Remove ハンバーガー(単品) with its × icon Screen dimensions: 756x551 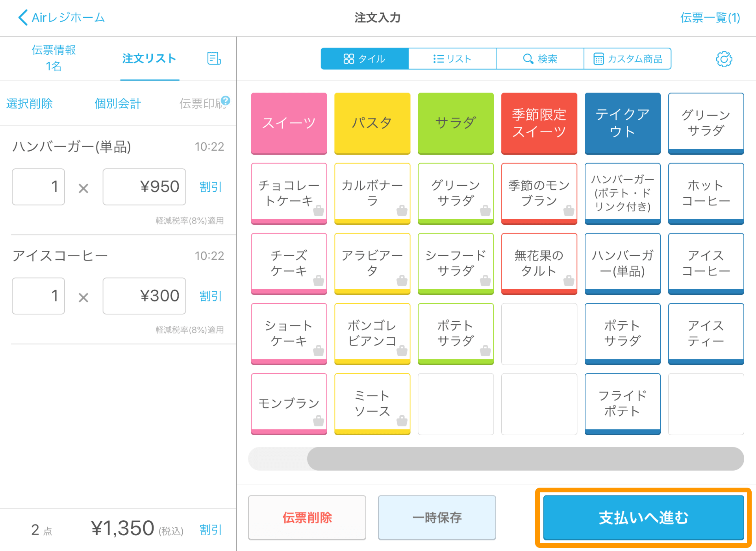[x=83, y=188]
